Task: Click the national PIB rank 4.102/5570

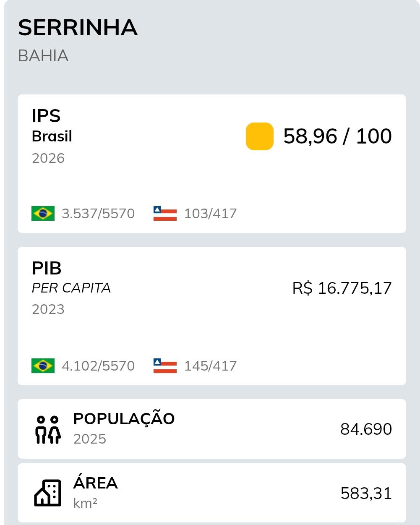Action: [x=98, y=366]
